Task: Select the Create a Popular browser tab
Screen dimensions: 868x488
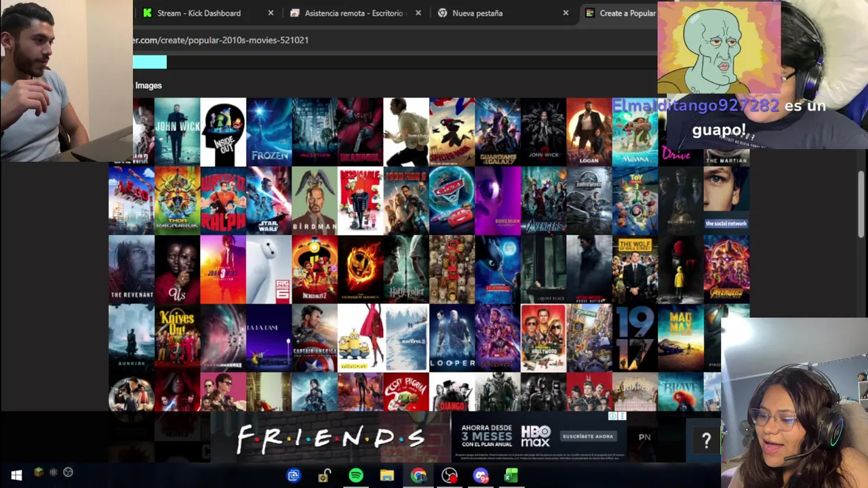Action: click(620, 13)
